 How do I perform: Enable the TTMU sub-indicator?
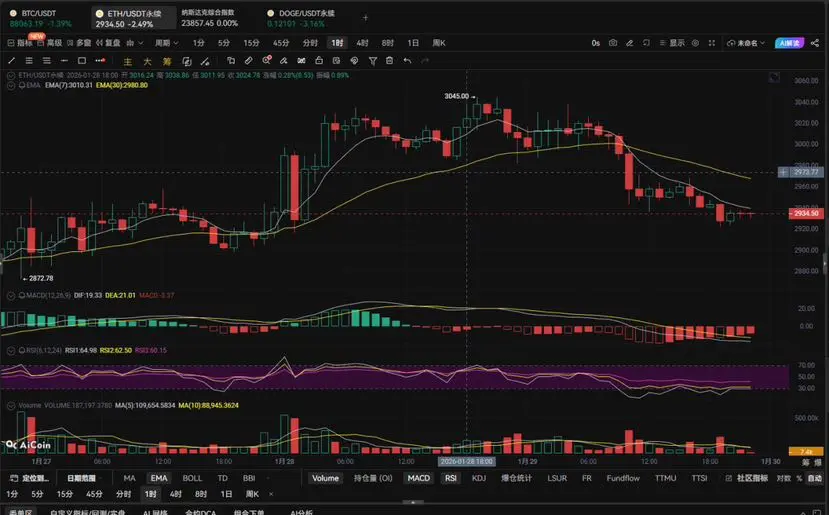[665, 478]
